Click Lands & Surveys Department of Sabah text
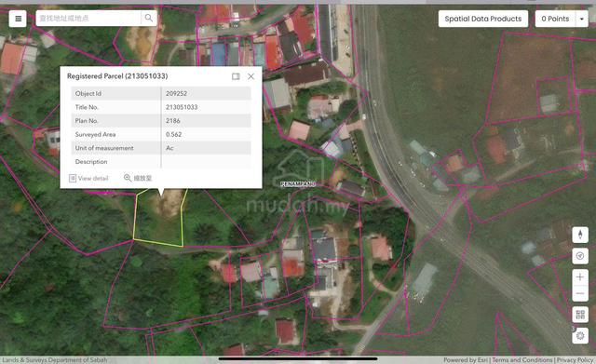This screenshot has width=596, height=364. coord(55,360)
